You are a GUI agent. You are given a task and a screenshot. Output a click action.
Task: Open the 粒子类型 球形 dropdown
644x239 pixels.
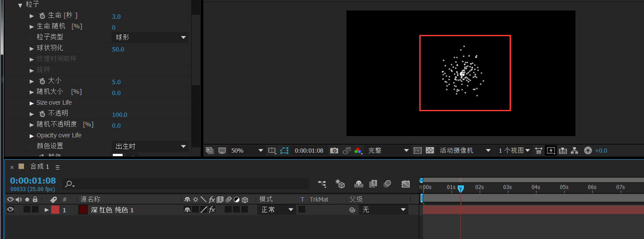pos(151,38)
